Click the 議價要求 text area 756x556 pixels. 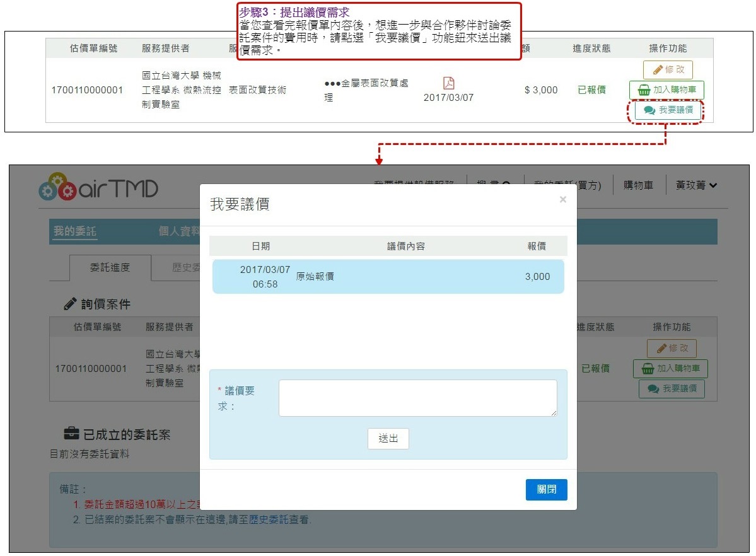tap(417, 398)
